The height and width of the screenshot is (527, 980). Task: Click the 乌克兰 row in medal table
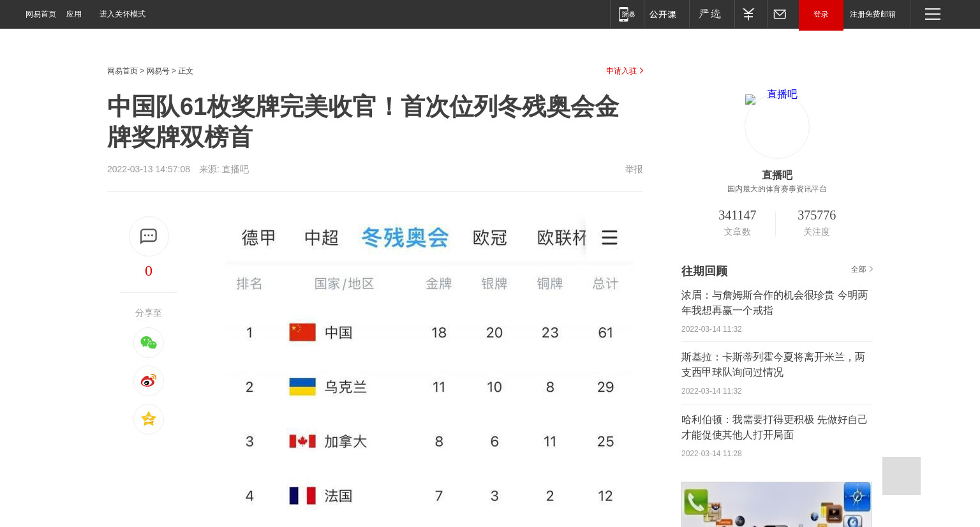coord(429,387)
